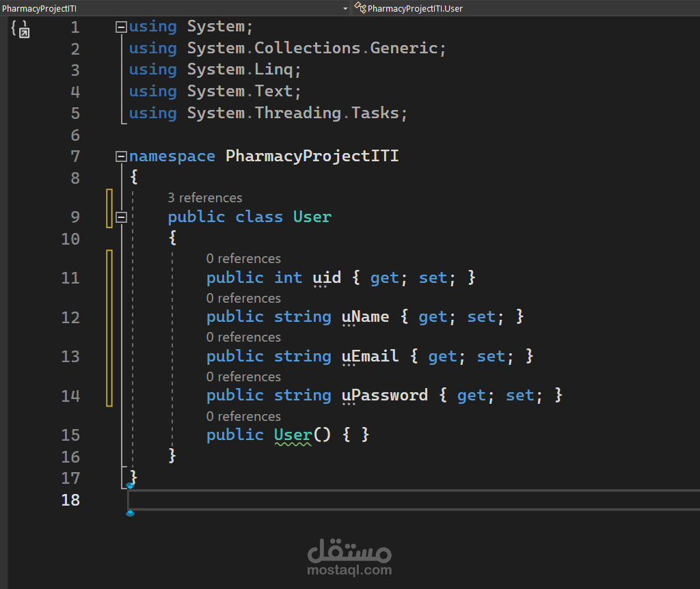Viewport: 700px width, 589px height.
Task: Click the uEmail property name
Action: tap(370, 357)
